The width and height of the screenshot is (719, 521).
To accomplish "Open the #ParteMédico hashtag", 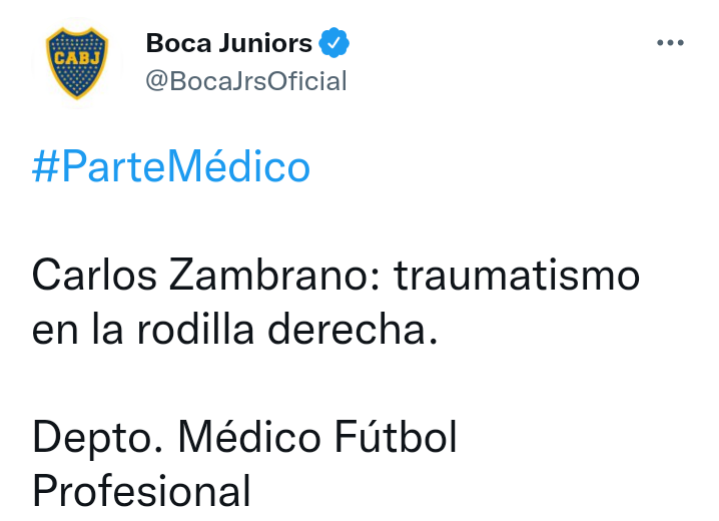I will tap(171, 166).
